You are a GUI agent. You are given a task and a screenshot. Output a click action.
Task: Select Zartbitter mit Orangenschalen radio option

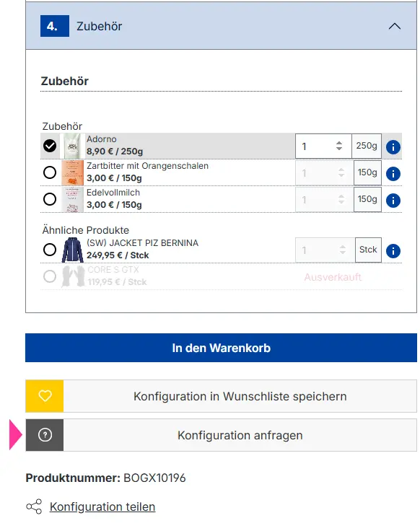pos(50,172)
